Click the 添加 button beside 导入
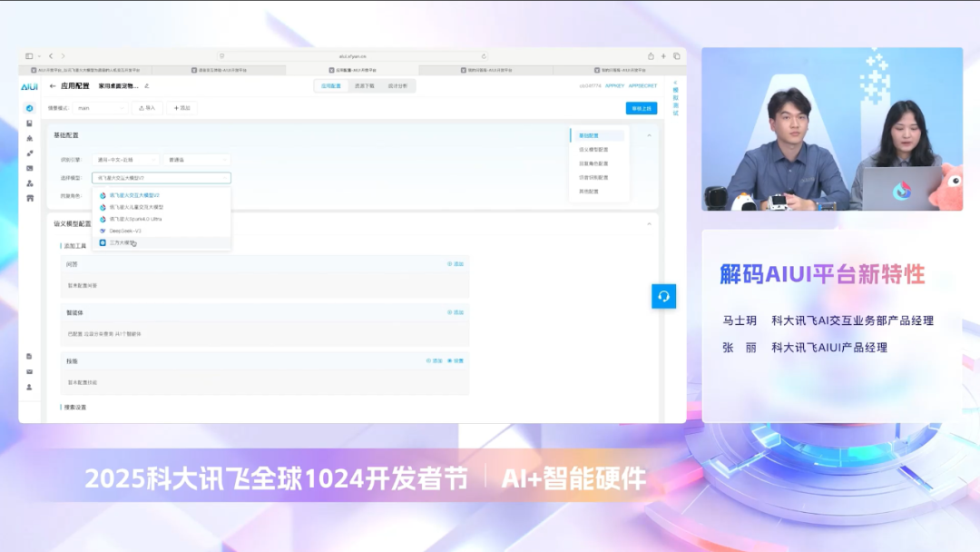The width and height of the screenshot is (980, 552). tap(181, 108)
